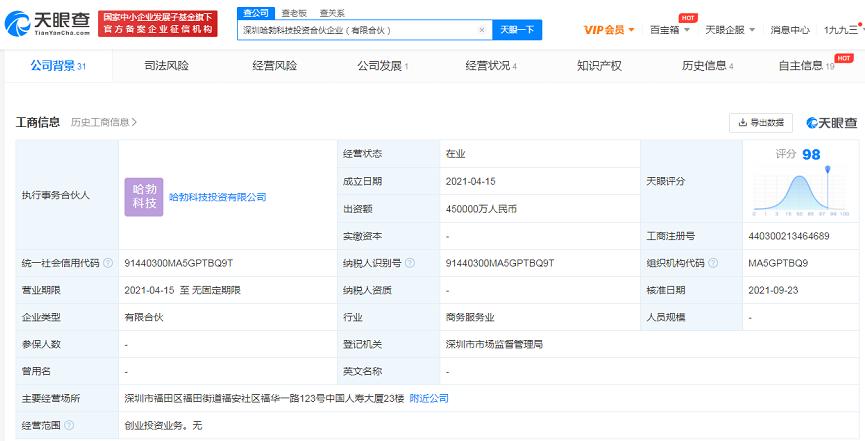Screen dimensions: 865x441
Task: Click the 天眼一下 search button
Action: click(x=517, y=30)
